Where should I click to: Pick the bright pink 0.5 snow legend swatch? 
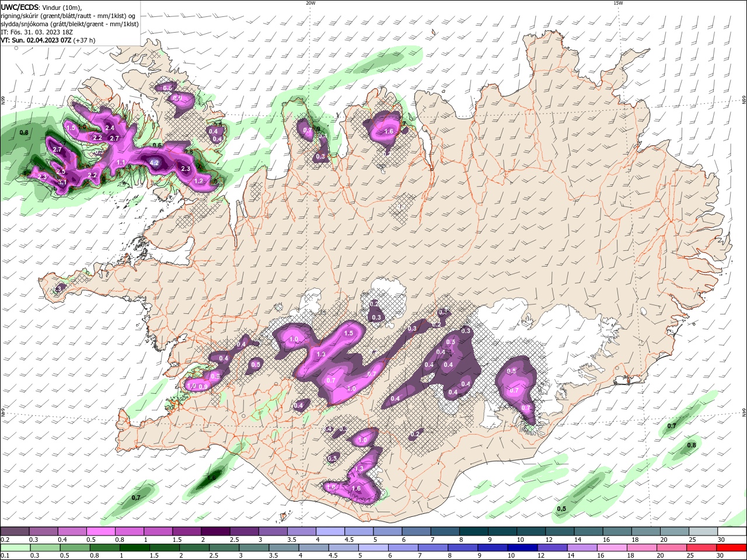pos(100,531)
